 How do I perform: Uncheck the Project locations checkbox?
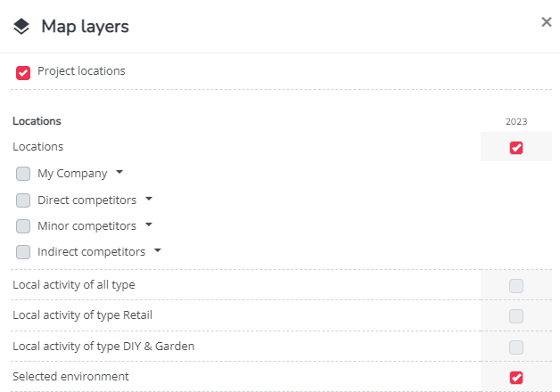(x=23, y=73)
